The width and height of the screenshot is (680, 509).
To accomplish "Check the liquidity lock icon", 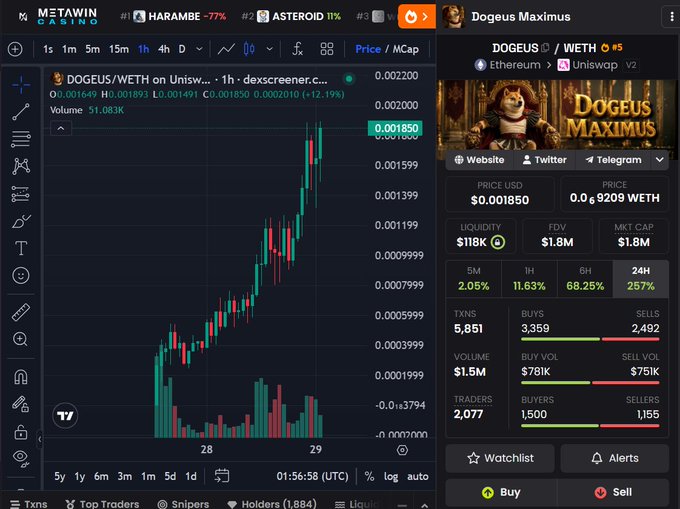I will (x=497, y=242).
